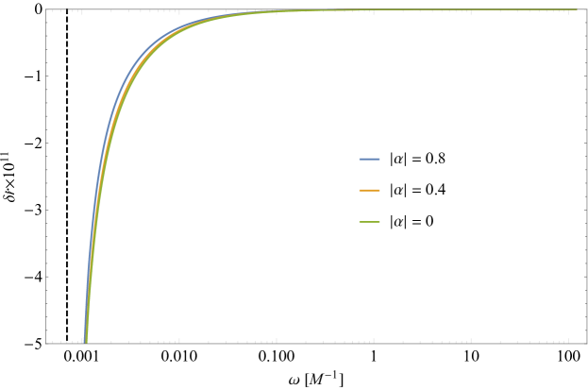588x390 pixels.
Task: Click the orange |α| = 0.4 legend line
Action: pos(370,191)
